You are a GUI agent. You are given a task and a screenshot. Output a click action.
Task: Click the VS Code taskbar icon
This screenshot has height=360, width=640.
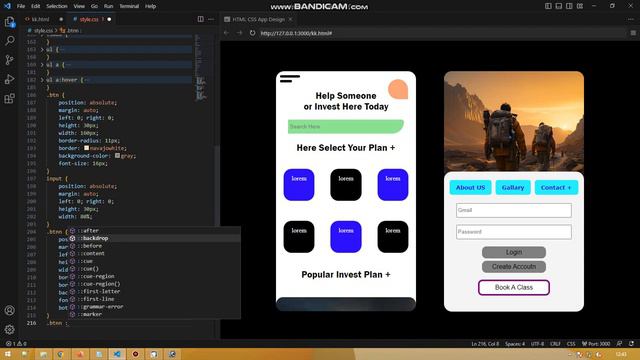pyautogui.click(x=117, y=354)
